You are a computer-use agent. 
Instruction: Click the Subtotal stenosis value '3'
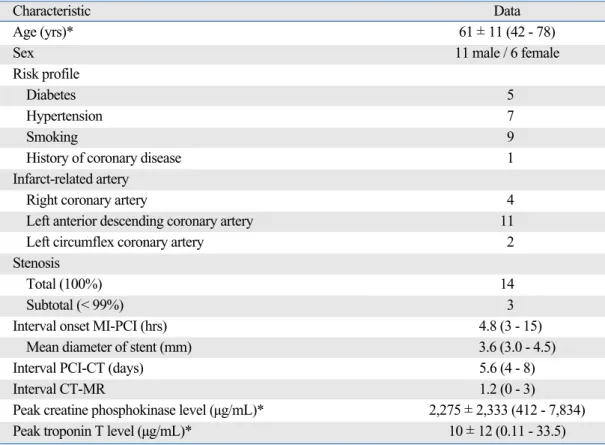(510, 305)
